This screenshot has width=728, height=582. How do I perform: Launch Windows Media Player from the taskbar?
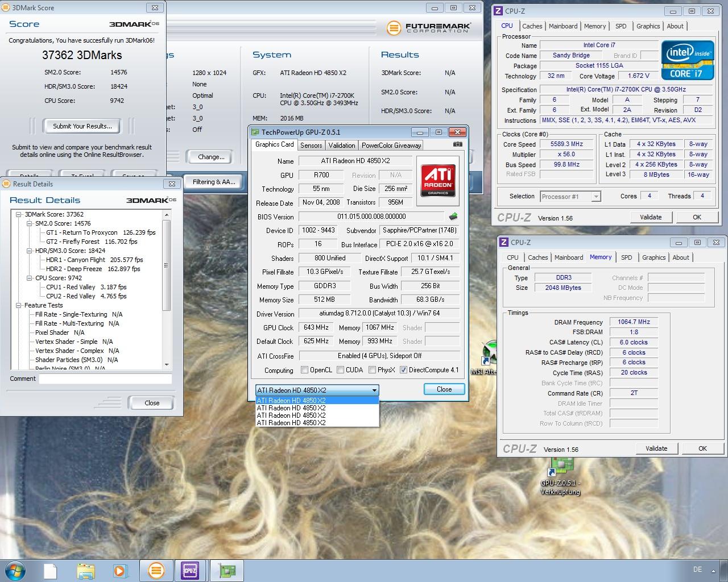[x=120, y=571]
